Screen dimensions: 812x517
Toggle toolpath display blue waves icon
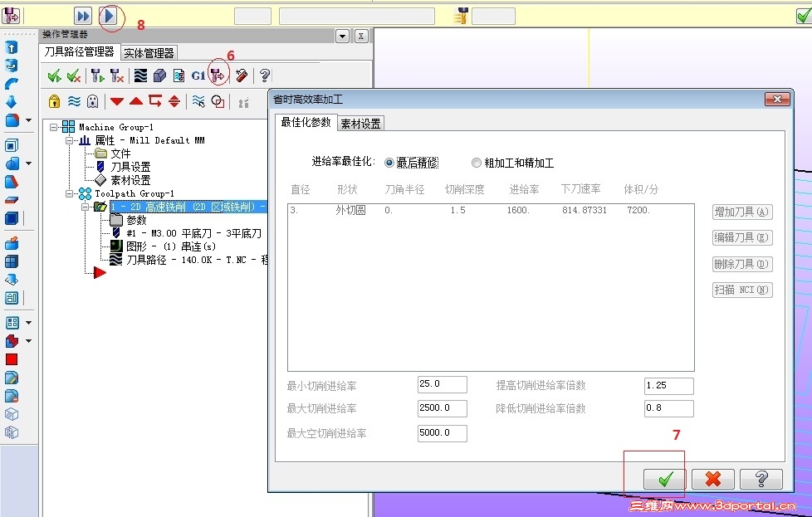pyautogui.click(x=74, y=101)
